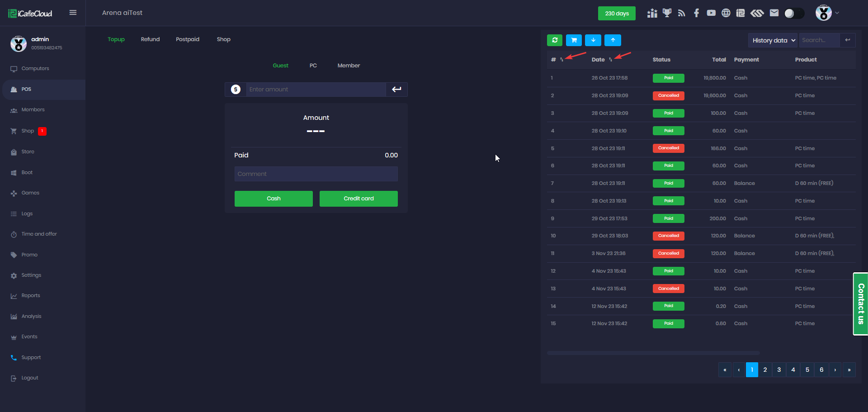Click the horizontal scrollbar under the order table
This screenshot has width=868, height=412.
pyautogui.click(x=653, y=353)
